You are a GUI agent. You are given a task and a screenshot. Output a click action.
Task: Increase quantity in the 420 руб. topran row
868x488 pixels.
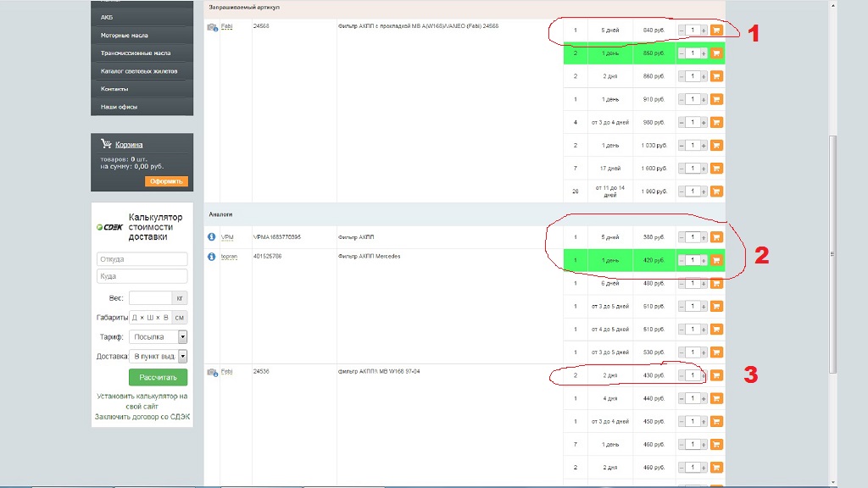(x=703, y=260)
